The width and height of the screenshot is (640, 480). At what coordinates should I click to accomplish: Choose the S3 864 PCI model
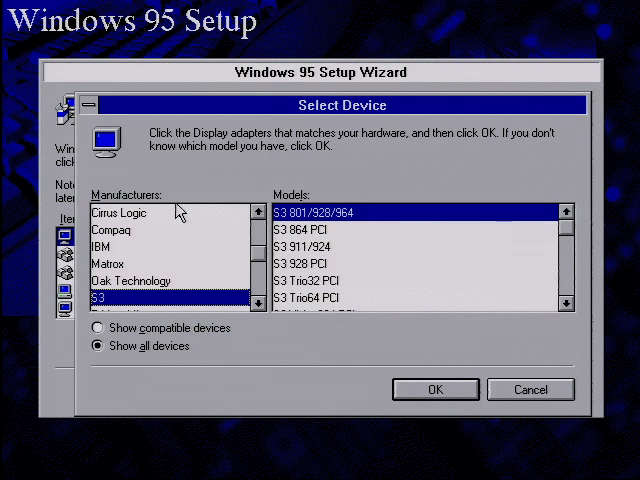tap(416, 230)
